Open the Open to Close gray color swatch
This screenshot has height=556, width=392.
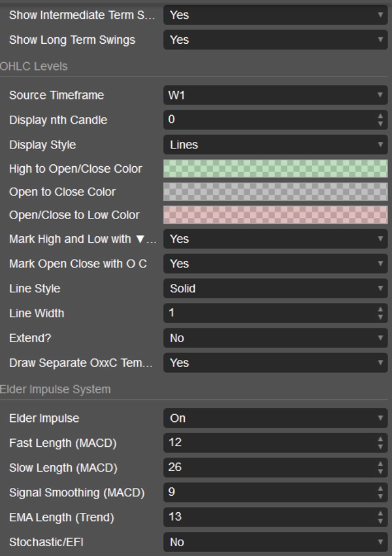(275, 192)
